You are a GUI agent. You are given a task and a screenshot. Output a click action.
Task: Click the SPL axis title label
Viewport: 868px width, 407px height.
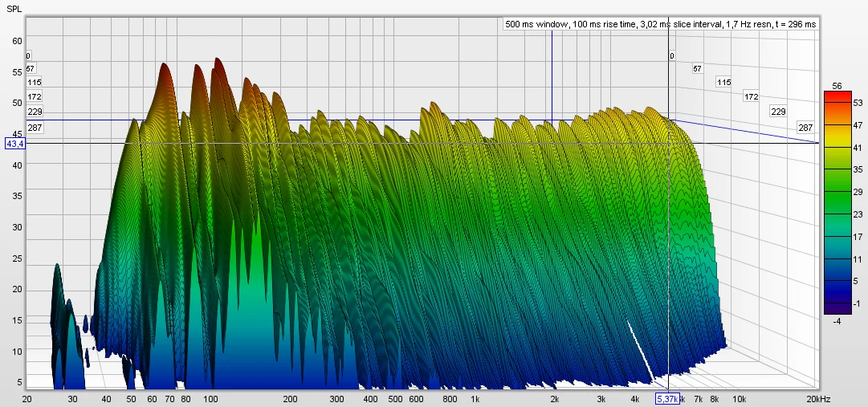click(x=14, y=9)
